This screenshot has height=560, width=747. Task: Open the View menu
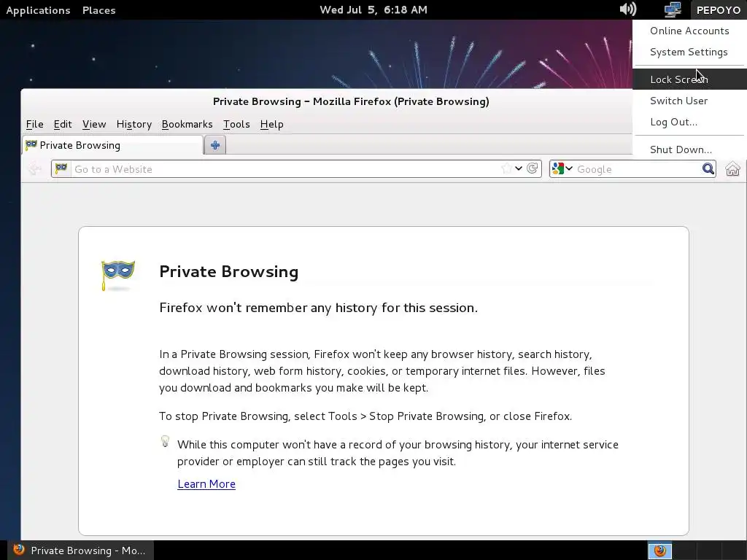[x=94, y=124]
